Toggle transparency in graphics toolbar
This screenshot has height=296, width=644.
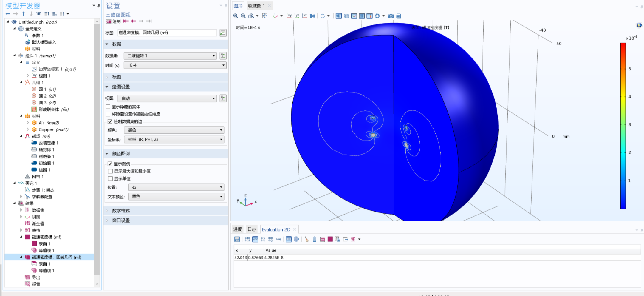346,16
